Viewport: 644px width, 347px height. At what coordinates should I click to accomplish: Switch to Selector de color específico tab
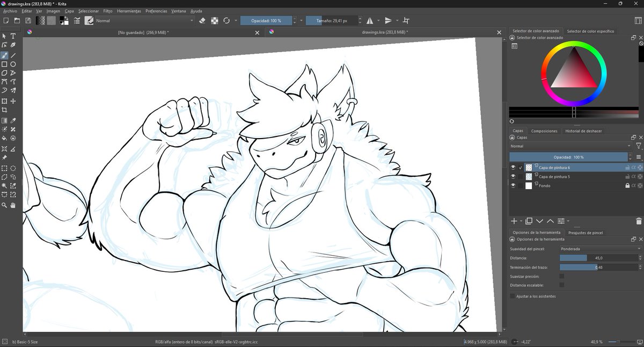pyautogui.click(x=590, y=31)
